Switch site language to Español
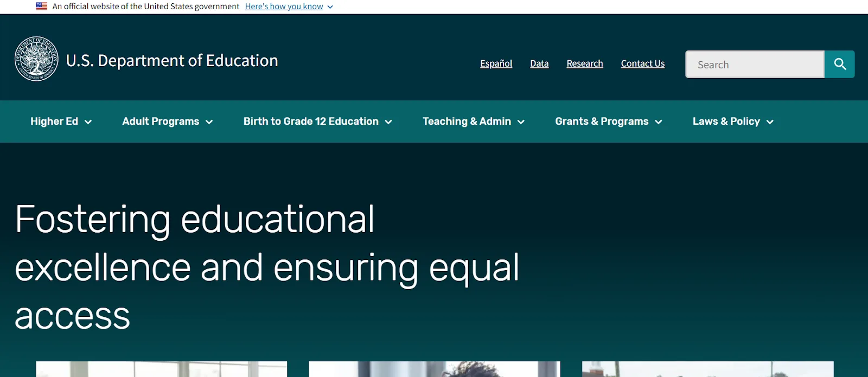Image resolution: width=868 pixels, height=377 pixels. (496, 63)
